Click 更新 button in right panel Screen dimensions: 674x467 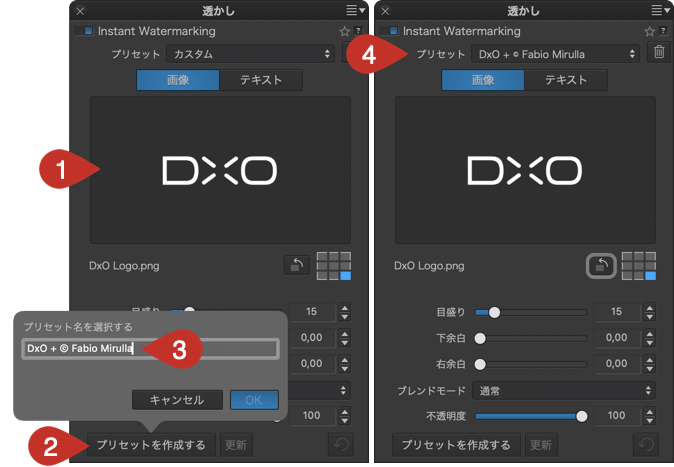[x=541, y=445]
